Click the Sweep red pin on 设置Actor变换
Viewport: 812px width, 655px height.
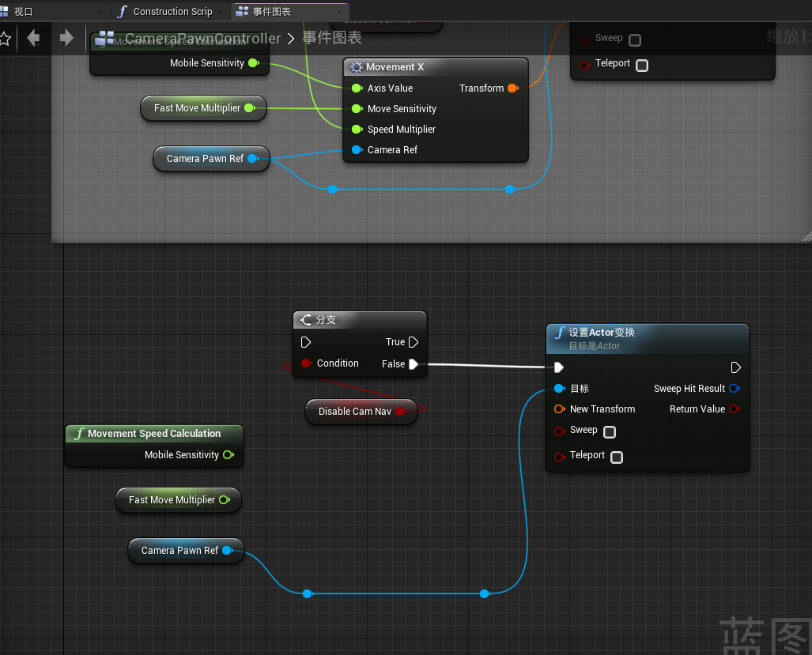pyautogui.click(x=559, y=431)
